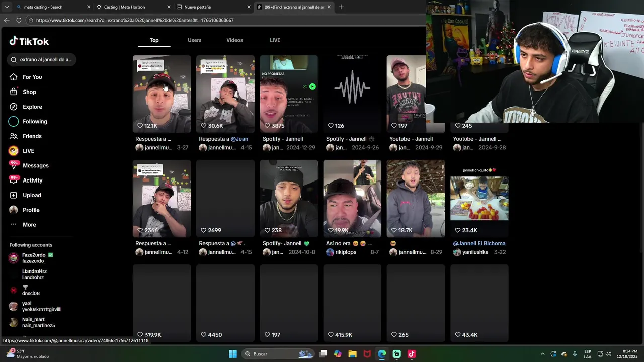The height and width of the screenshot is (362, 644).
Task: Open FazeZurdo_ followed account
Action: (x=35, y=258)
